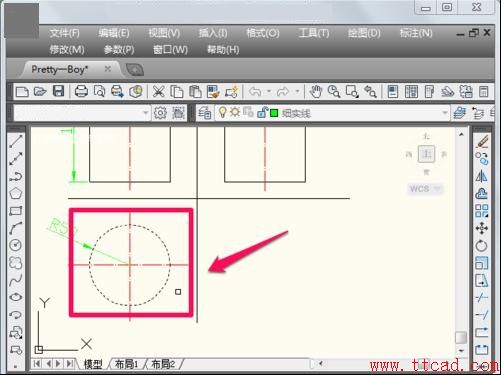This screenshot has width=501, height=375.
Task: Toggle layer on/off lightbulb icon
Action: click(222, 112)
